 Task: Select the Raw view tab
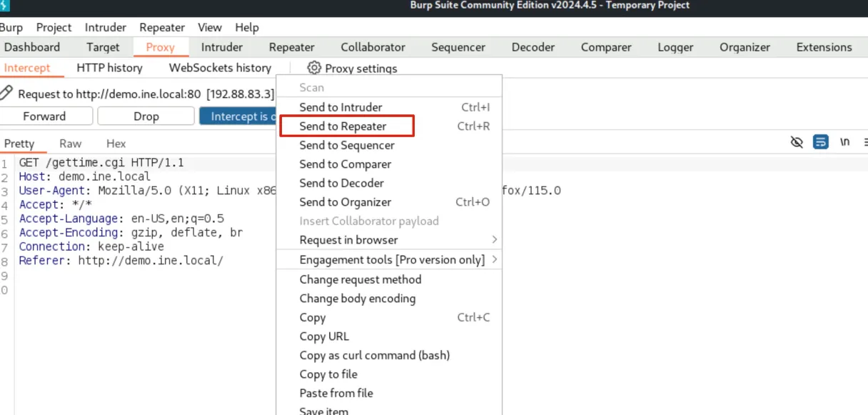(x=71, y=144)
